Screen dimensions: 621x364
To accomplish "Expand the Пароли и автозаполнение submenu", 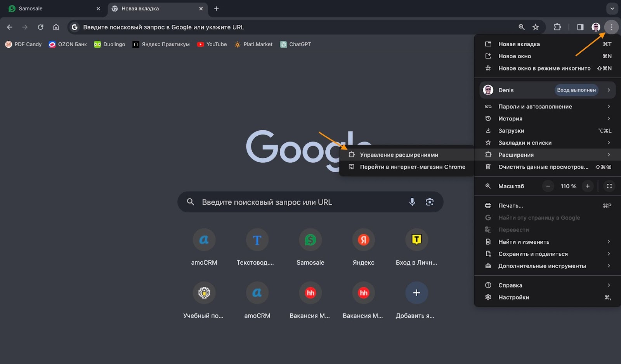I will coord(548,107).
